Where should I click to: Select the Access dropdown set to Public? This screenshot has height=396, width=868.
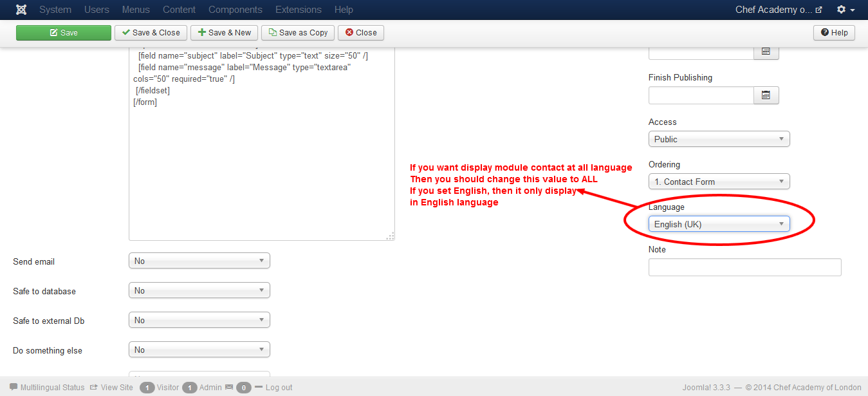click(718, 138)
